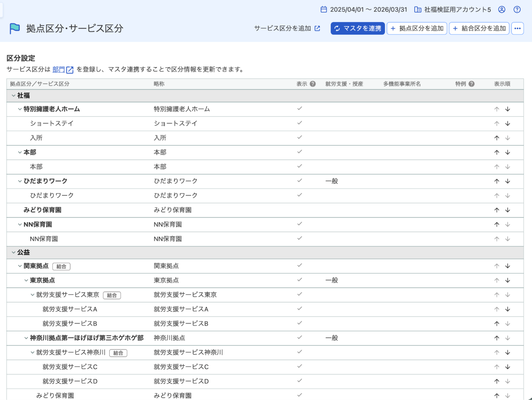532x400 pixels.
Task: Click the fiscal period calendar icon
Action: click(x=324, y=9)
